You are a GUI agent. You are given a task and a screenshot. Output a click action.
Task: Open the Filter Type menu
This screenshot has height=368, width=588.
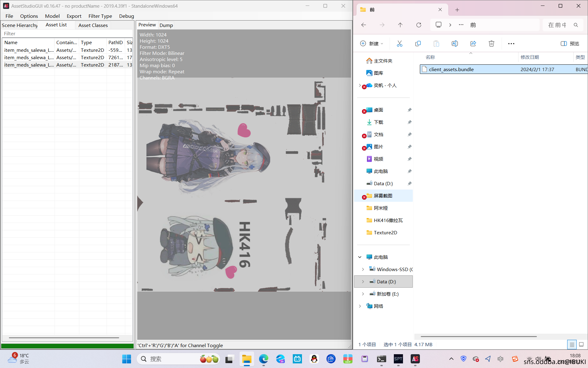(x=100, y=16)
